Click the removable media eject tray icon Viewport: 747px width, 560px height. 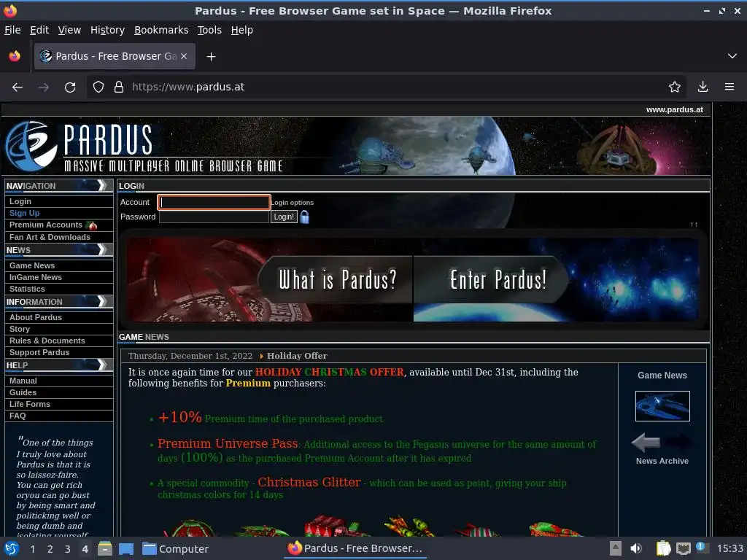click(616, 548)
